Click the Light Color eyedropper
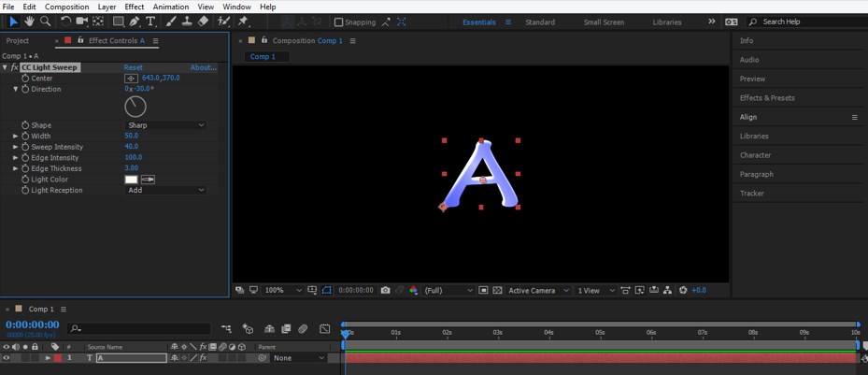This screenshot has height=375, width=868. 148,180
